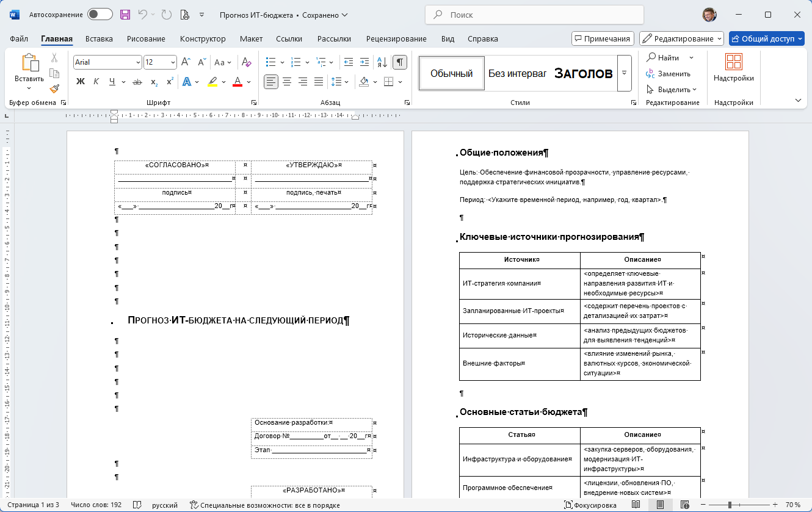Toggle Фокусировка focus mode
812x512 pixels.
pyautogui.click(x=590, y=505)
